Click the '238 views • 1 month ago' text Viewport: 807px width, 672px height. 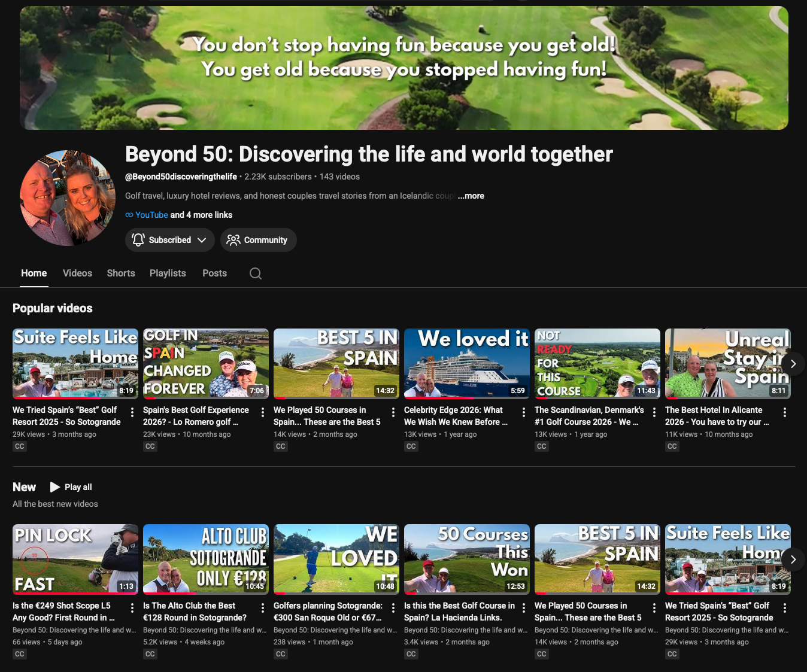[x=313, y=642]
